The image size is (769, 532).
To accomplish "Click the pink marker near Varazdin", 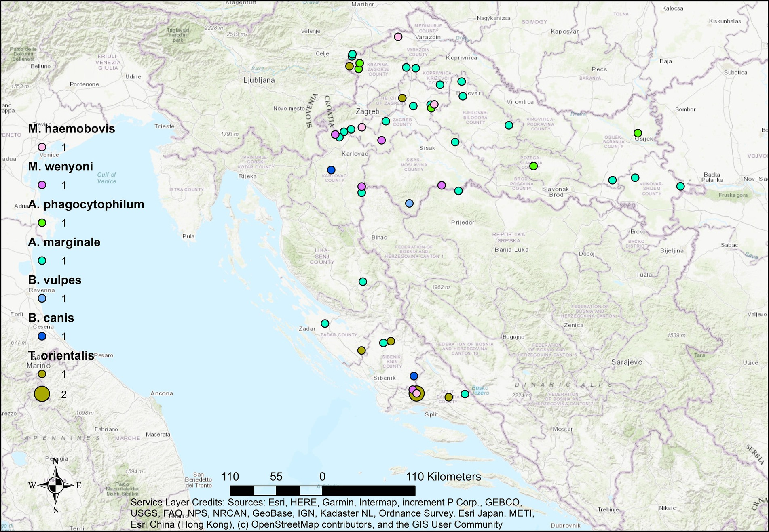I will (398, 37).
